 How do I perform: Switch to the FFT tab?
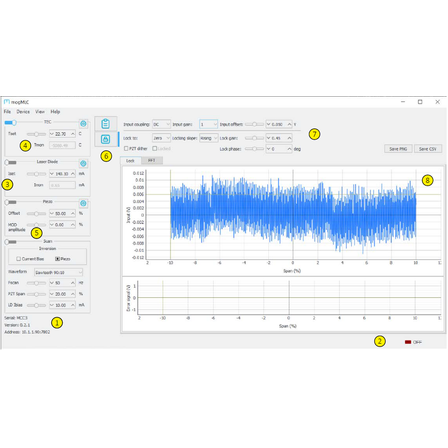click(152, 161)
